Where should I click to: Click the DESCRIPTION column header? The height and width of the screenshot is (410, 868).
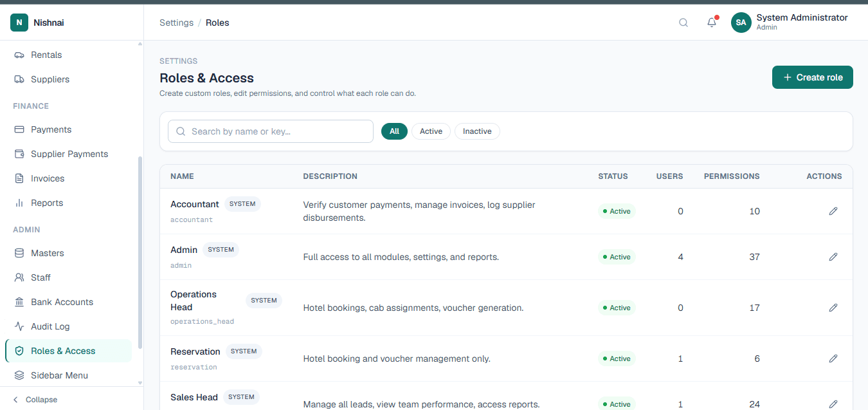[x=330, y=176]
